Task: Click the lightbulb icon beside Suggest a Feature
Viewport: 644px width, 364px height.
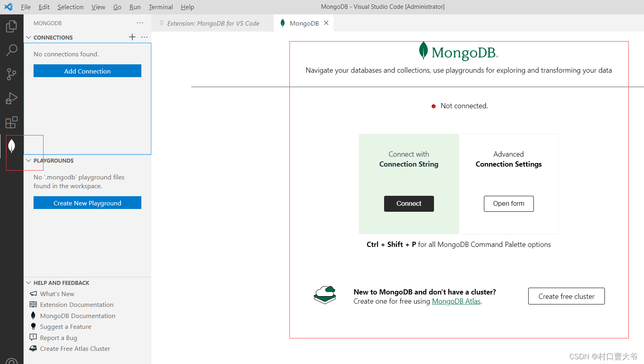Action: 33,326
